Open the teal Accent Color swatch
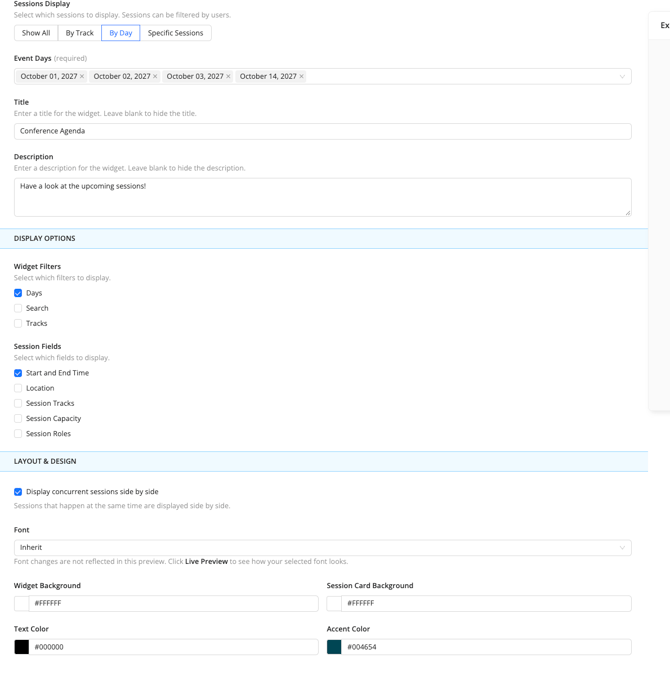Screen dimensions: 670x681 coord(334,647)
